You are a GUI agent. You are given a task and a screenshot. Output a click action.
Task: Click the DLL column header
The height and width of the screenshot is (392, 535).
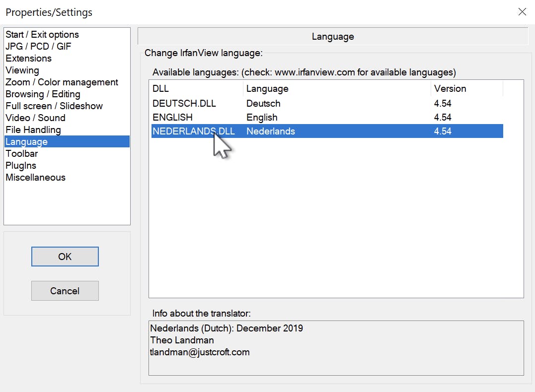197,89
